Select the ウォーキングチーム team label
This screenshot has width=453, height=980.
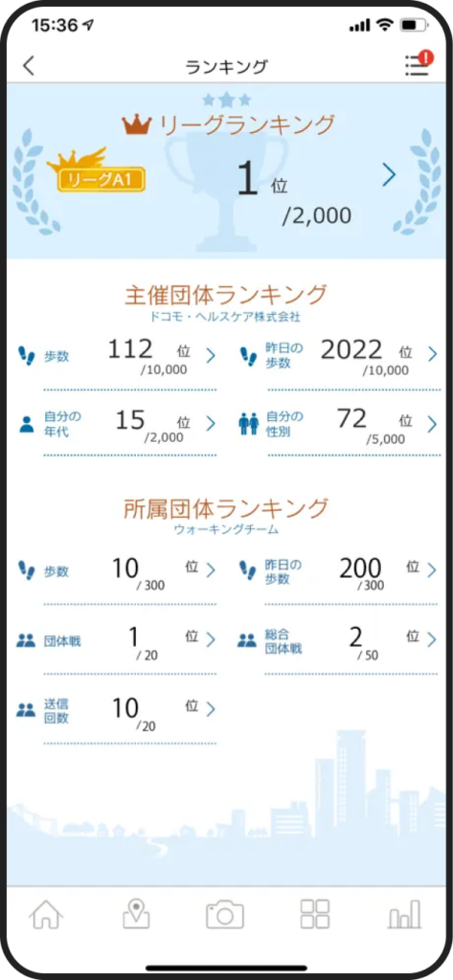[226, 530]
